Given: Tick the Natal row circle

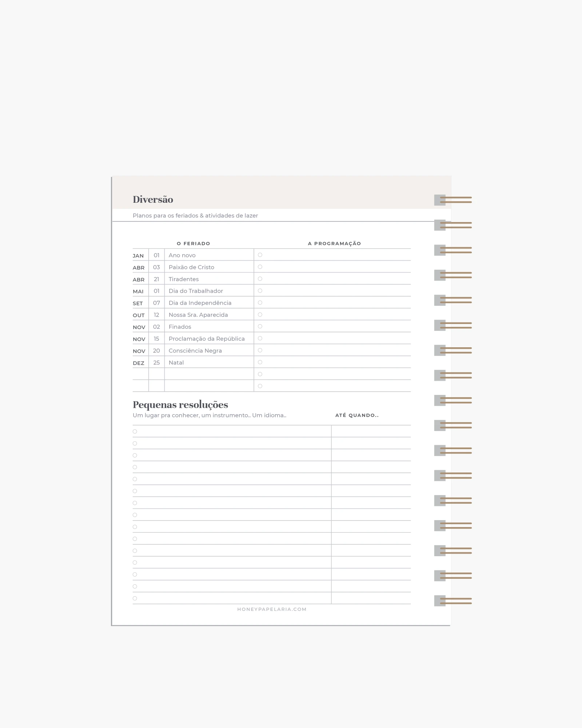Looking at the screenshot, I should click(260, 362).
